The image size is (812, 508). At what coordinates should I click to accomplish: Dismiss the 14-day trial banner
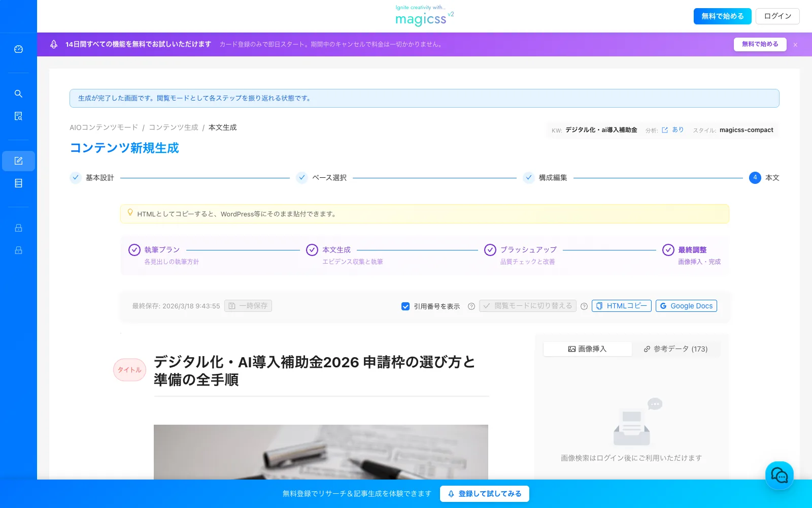(795, 45)
